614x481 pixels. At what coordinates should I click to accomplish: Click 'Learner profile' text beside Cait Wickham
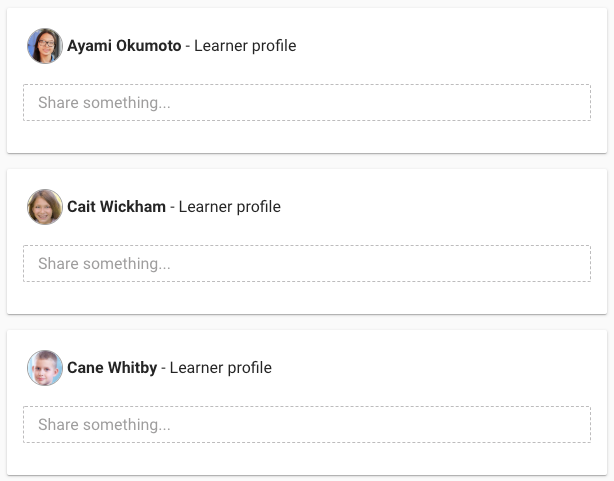(x=230, y=207)
